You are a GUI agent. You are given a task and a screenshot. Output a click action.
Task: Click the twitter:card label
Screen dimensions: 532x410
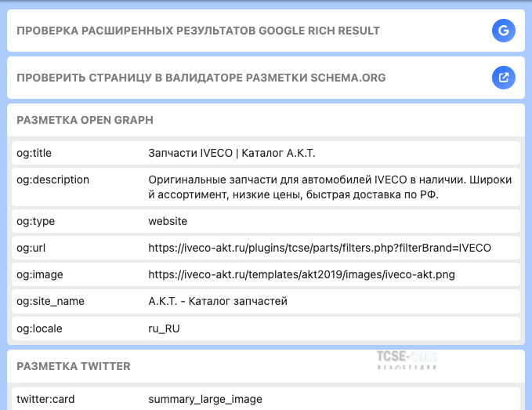(x=45, y=399)
